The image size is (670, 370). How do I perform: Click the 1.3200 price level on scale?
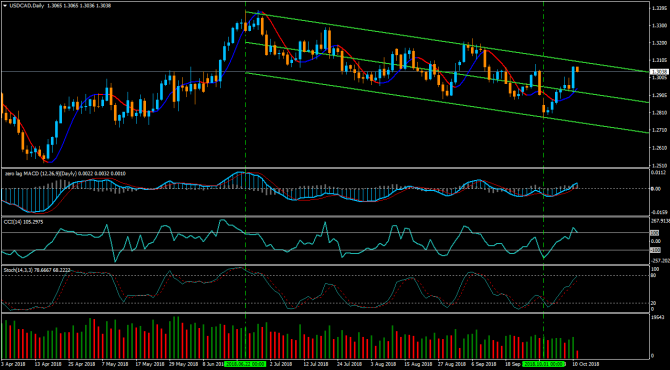658,43
